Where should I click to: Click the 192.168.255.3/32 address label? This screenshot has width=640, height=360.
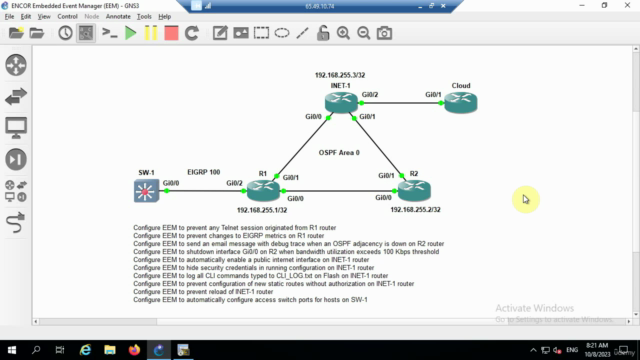340,75
